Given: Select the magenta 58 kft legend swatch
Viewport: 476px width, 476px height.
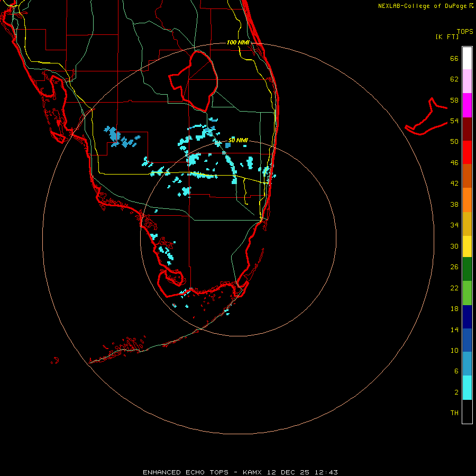Looking at the screenshot, I should 467,105.
